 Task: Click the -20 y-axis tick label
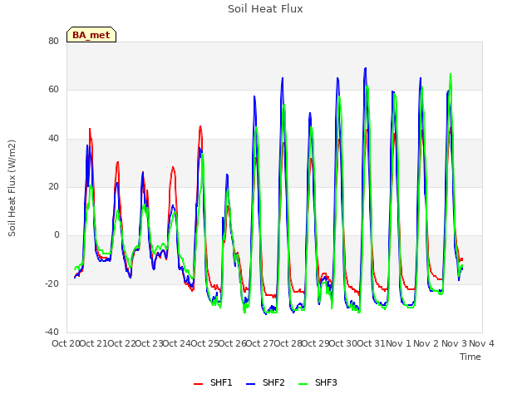tap(52, 283)
